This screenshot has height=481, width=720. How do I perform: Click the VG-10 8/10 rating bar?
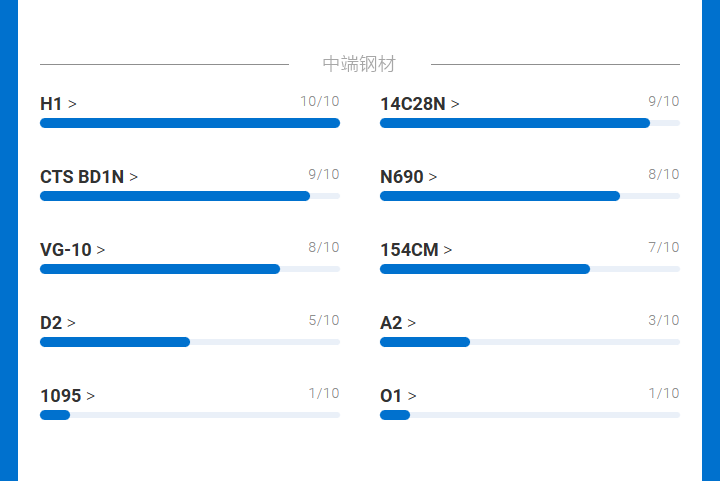tap(190, 269)
